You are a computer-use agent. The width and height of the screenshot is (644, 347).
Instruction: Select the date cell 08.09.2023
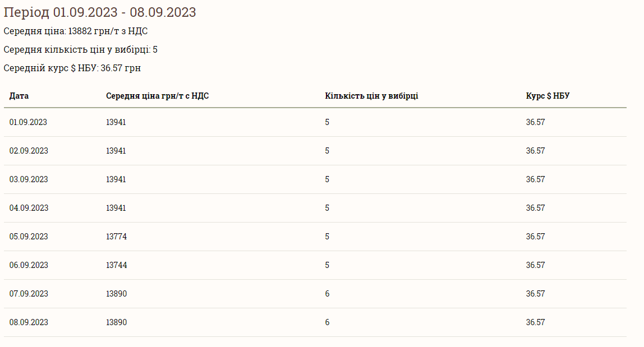29,322
